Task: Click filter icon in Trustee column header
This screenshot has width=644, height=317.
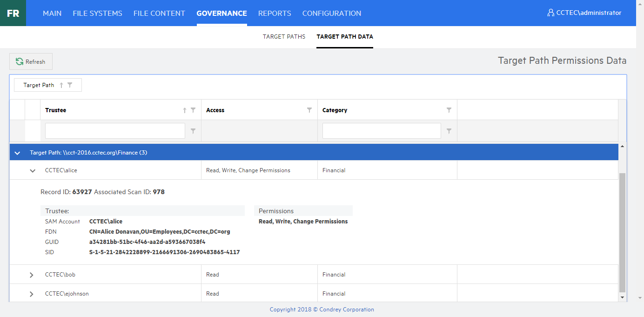Action: tap(193, 110)
